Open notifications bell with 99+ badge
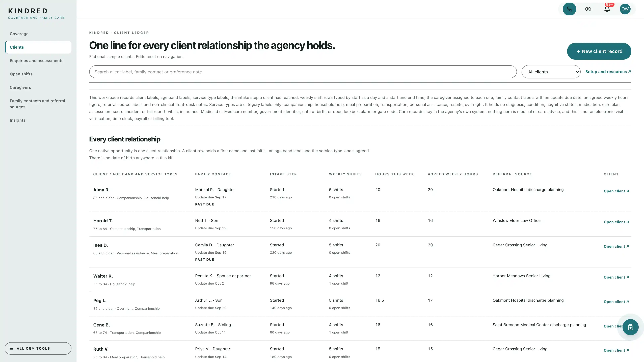The height and width of the screenshot is (362, 644). (607, 9)
